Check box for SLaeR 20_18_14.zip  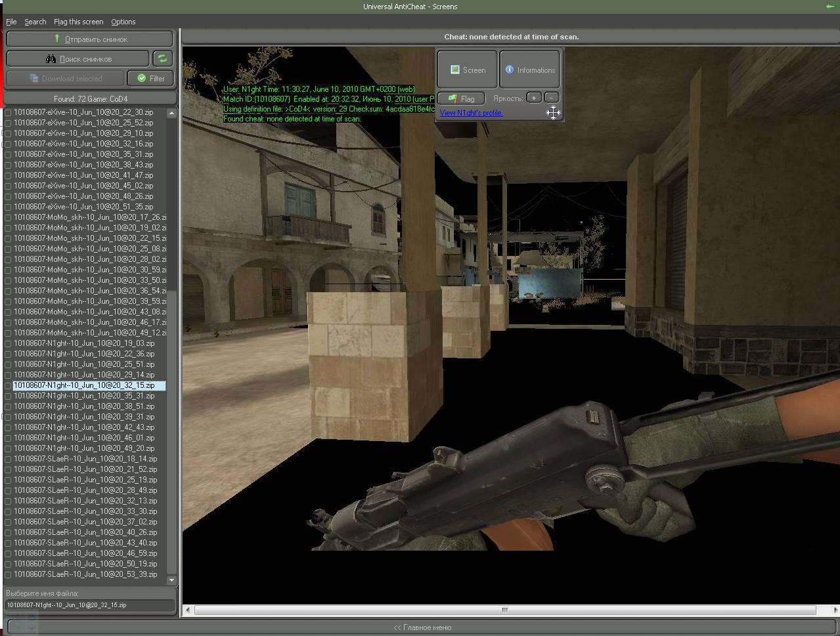(9, 459)
